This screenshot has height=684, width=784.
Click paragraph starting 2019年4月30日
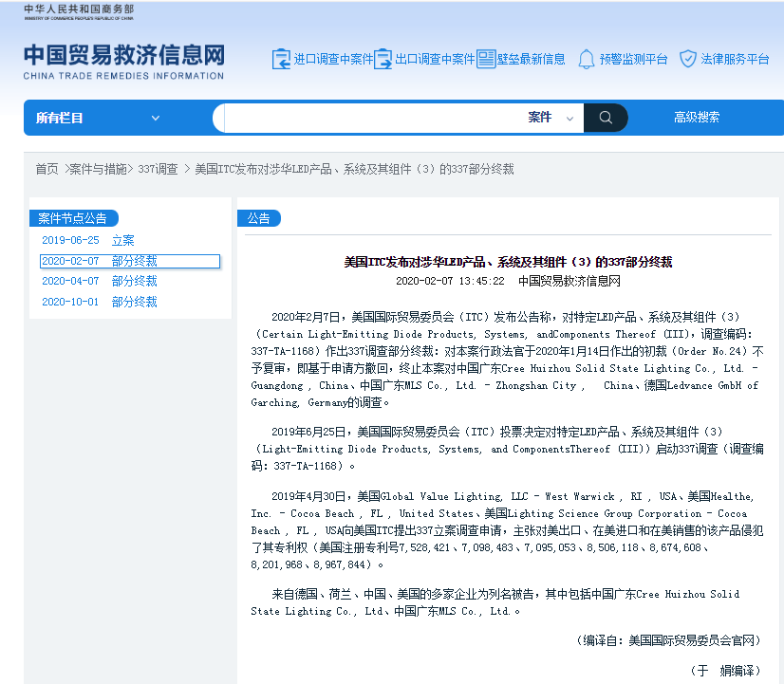point(507,530)
